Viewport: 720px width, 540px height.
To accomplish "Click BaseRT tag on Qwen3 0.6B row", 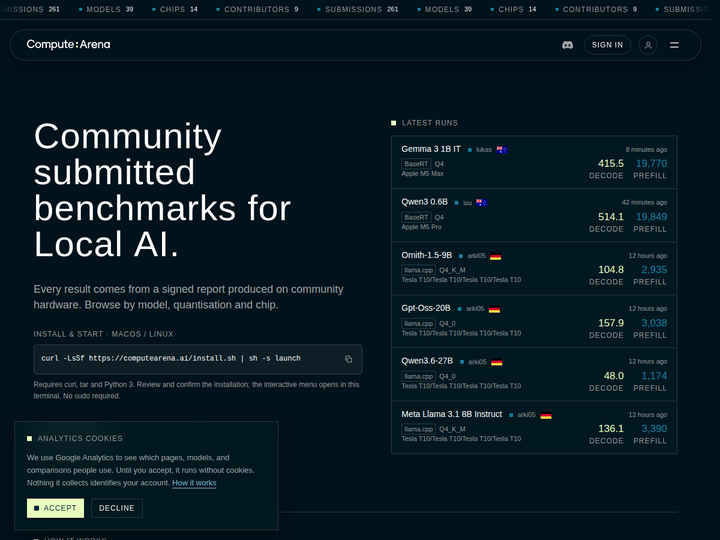I will coord(416,217).
